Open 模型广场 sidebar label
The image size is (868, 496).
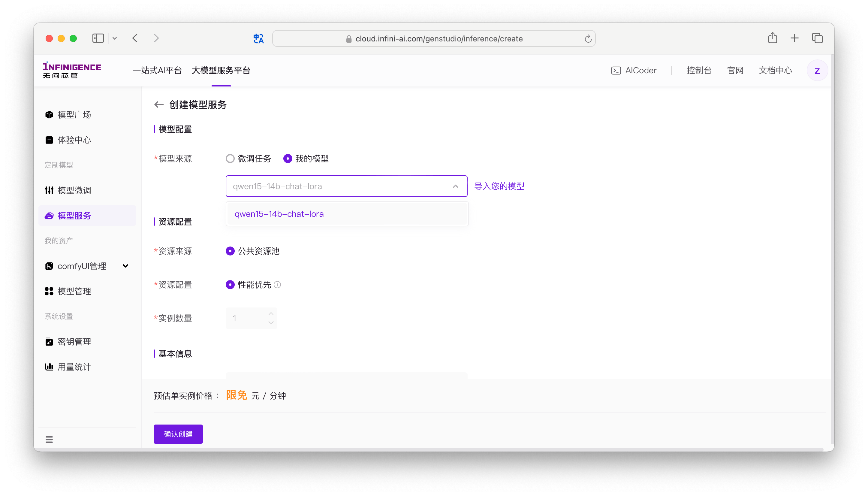74,115
